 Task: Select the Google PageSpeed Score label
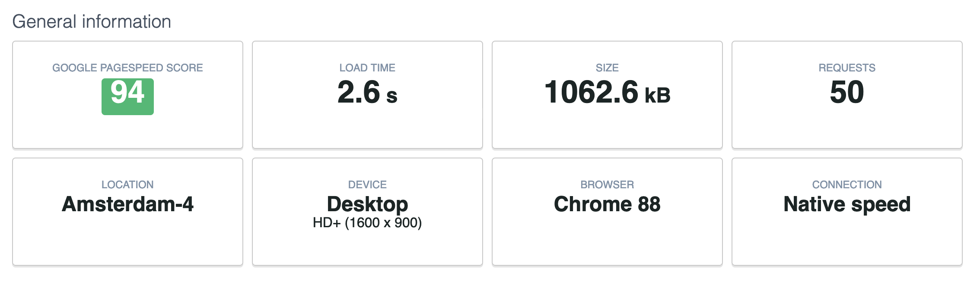tap(127, 68)
